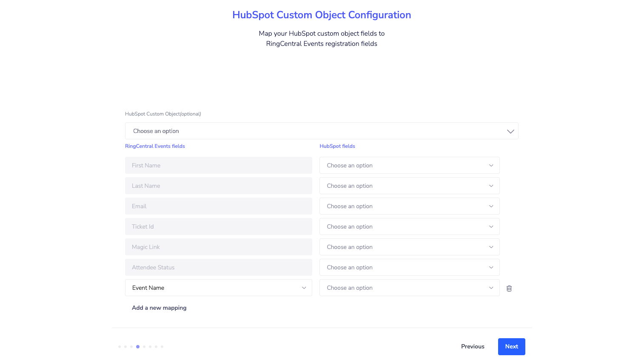Click the Email field box
The height and width of the screenshot is (362, 644).
click(218, 206)
